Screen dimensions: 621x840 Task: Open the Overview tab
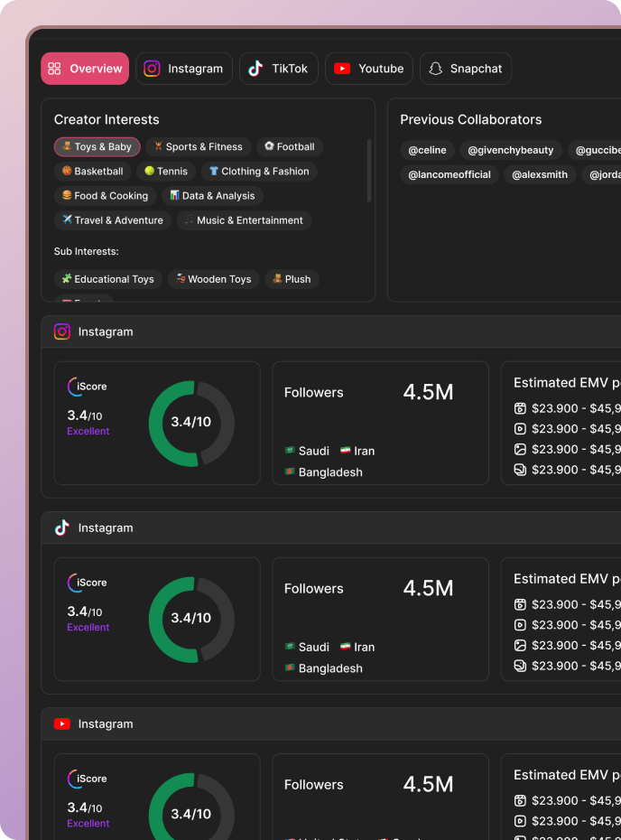click(x=85, y=69)
